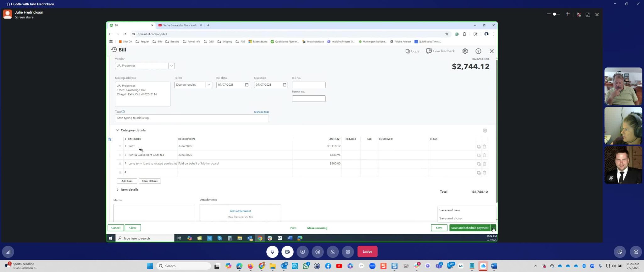Zoom out shared screen with minus
Viewport: 644px width, 272px height.
pyautogui.click(x=549, y=14)
